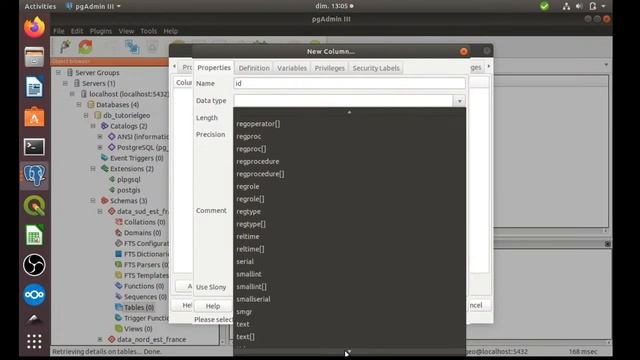Select Sequences (0) in the tree
This screenshot has height=360, width=640.
tap(145, 297)
